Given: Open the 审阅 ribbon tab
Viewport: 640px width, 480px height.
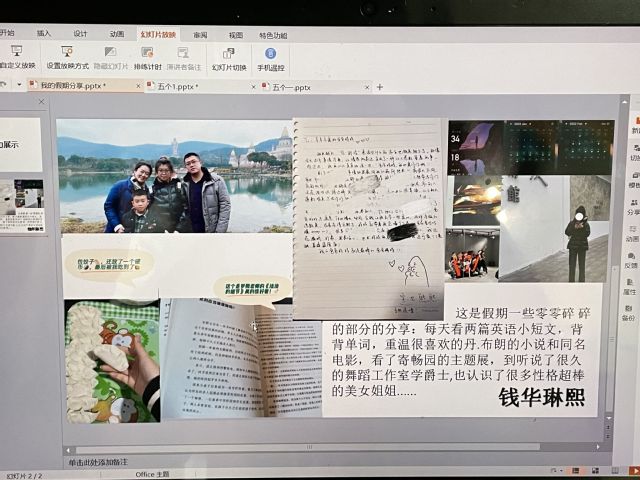Looking at the screenshot, I should pos(200,33).
